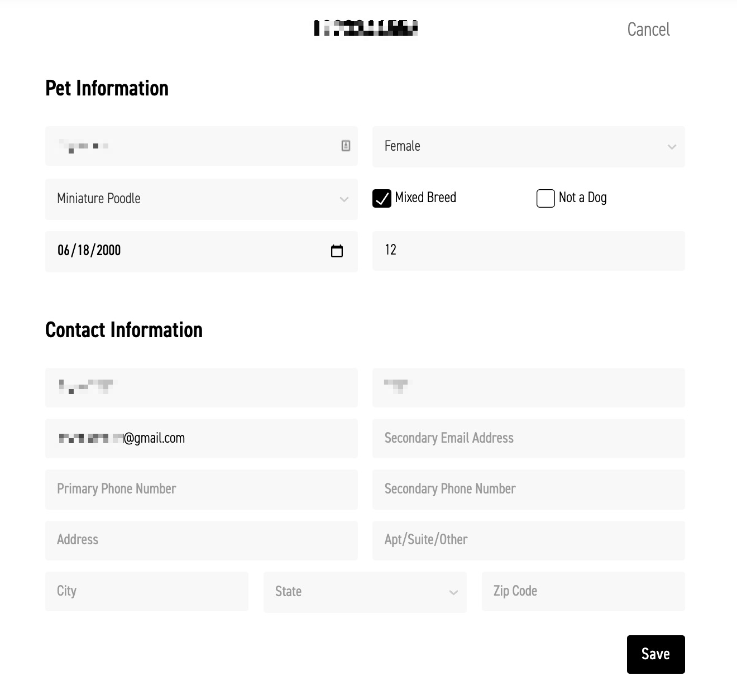The image size is (737, 700).
Task: Click the field containing the value 12
Action: [x=528, y=251]
